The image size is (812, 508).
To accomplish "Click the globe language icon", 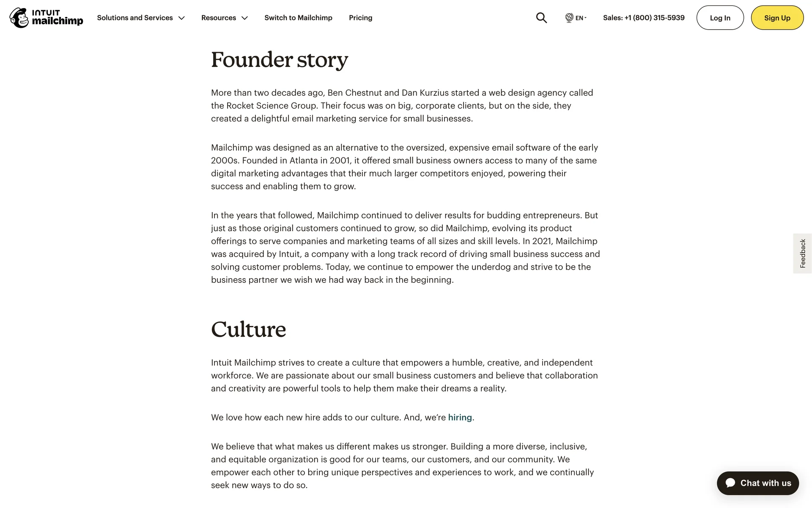I will pos(569,18).
